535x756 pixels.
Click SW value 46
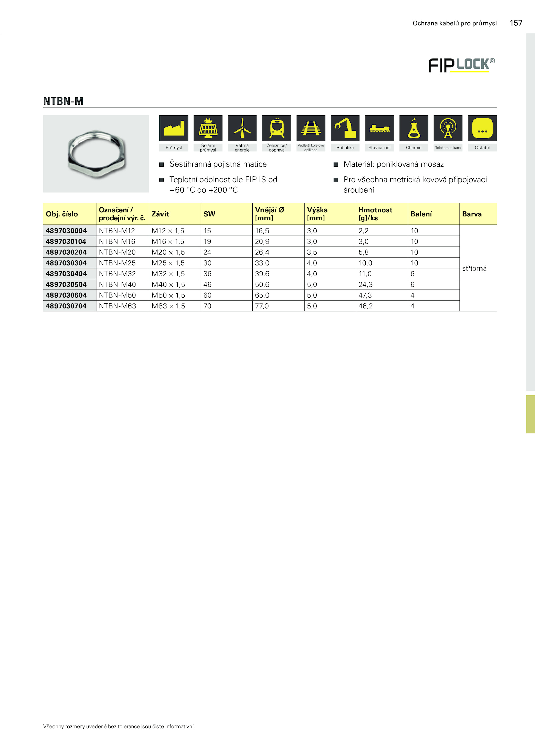point(207,285)
